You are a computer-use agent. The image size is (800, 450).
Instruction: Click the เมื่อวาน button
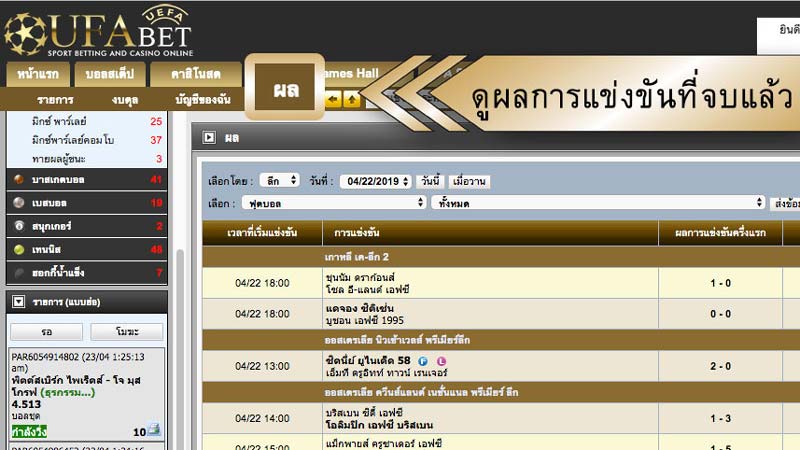[469, 181]
